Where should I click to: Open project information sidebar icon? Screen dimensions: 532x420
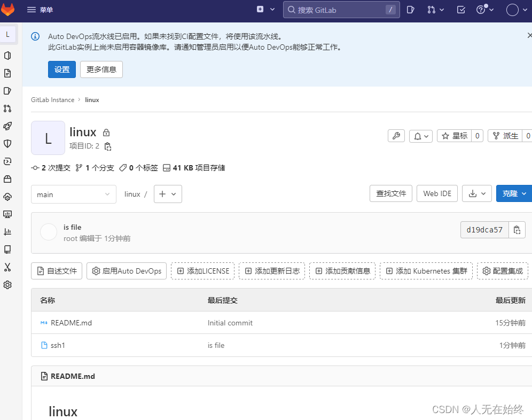point(7,56)
